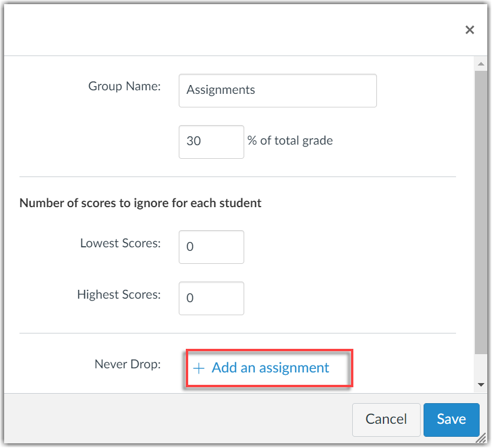
Task: Click the 'Number of scores to ignore' heading
Action: click(x=140, y=203)
